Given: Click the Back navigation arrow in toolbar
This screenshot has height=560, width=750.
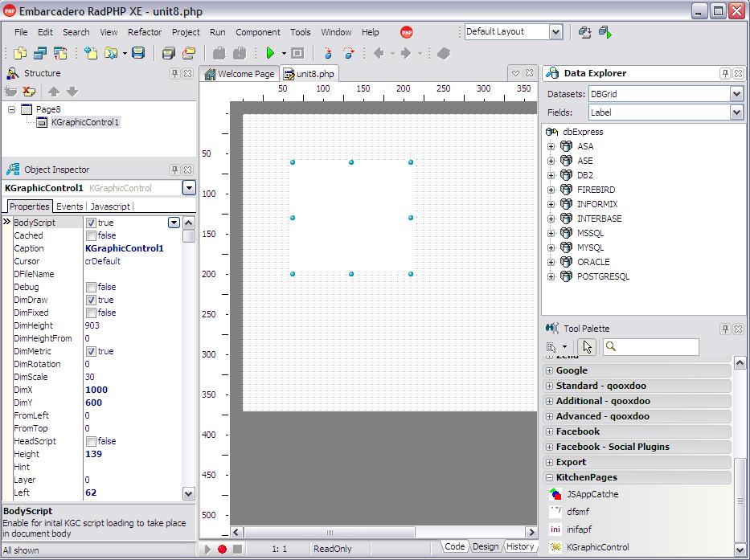Looking at the screenshot, I should point(379,53).
